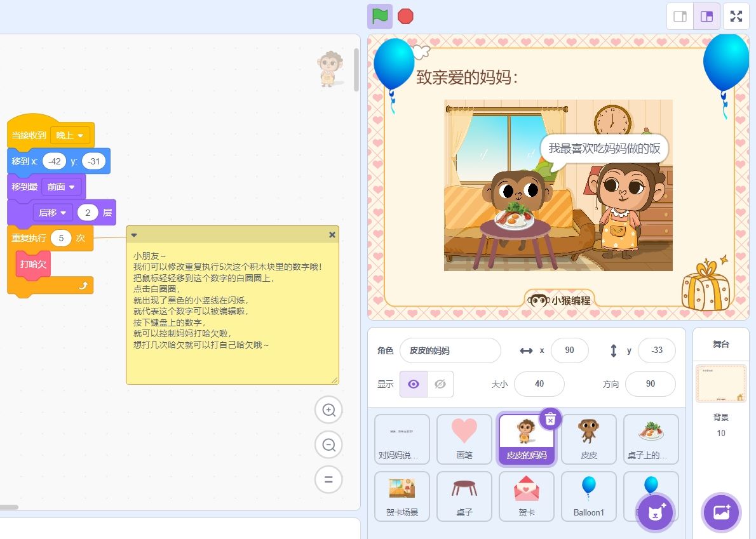Click the green flag to run
Image resolution: width=756 pixels, height=539 pixels.
[380, 17]
